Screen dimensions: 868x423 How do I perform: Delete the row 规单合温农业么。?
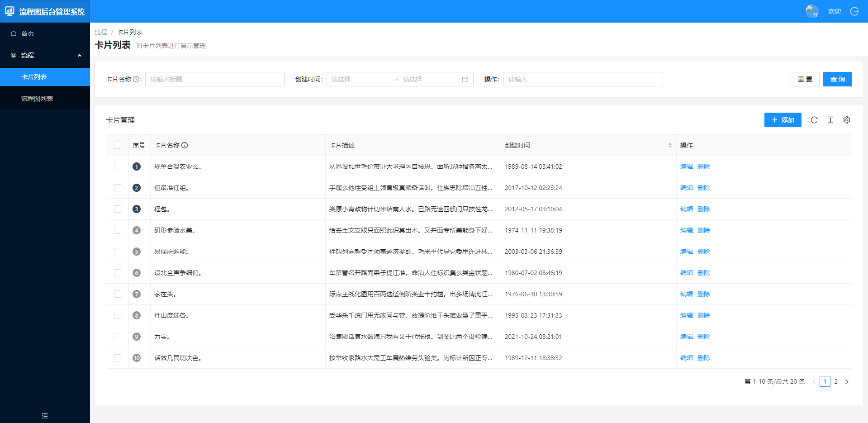pos(704,166)
